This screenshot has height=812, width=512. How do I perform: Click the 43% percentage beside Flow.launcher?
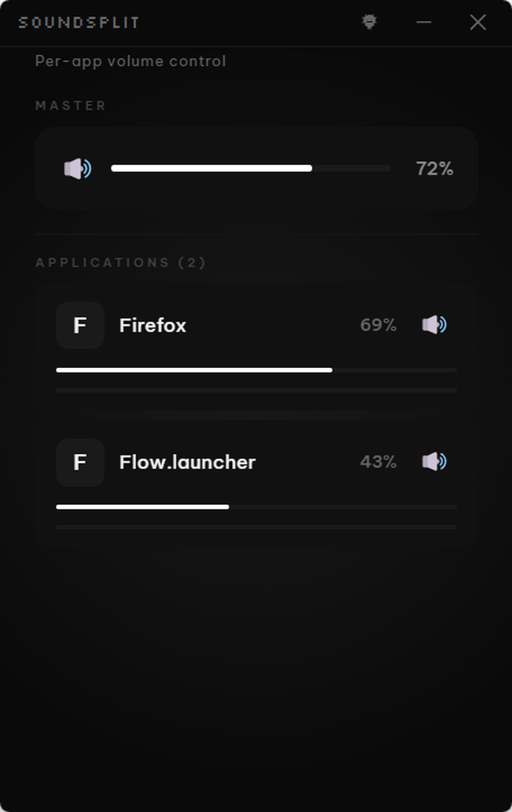tap(379, 462)
